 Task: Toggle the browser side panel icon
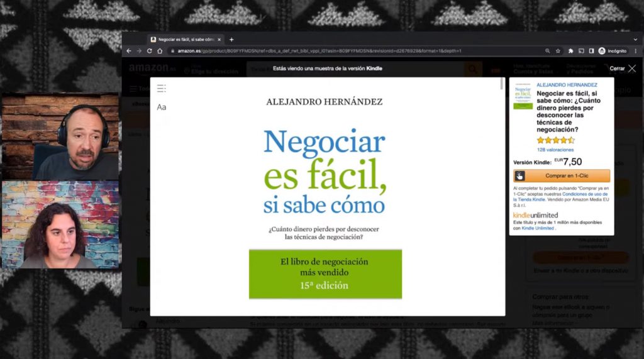click(x=591, y=51)
